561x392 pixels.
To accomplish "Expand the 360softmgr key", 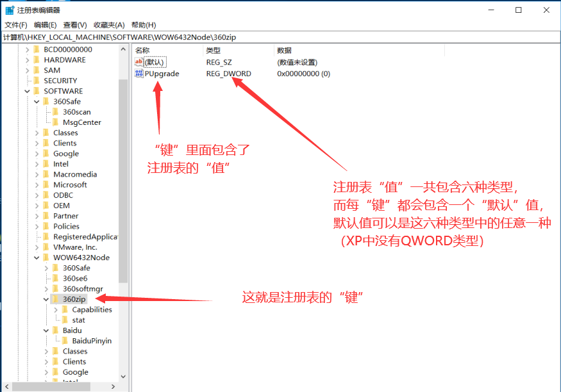I will 46,289.
